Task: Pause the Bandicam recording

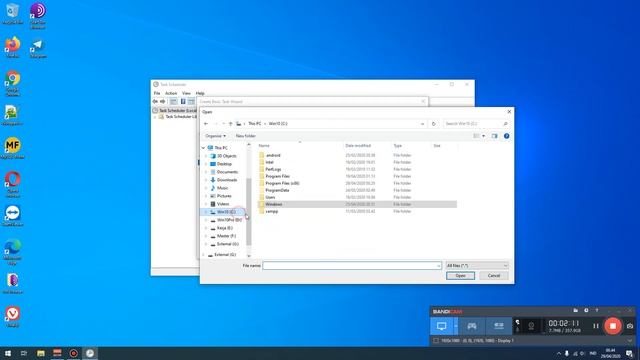Action: (x=596, y=326)
